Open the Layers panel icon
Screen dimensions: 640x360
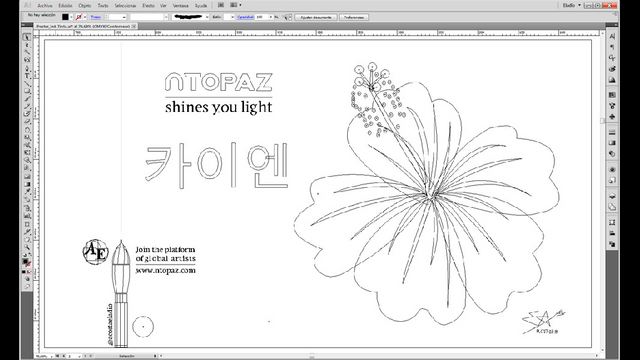click(x=612, y=196)
